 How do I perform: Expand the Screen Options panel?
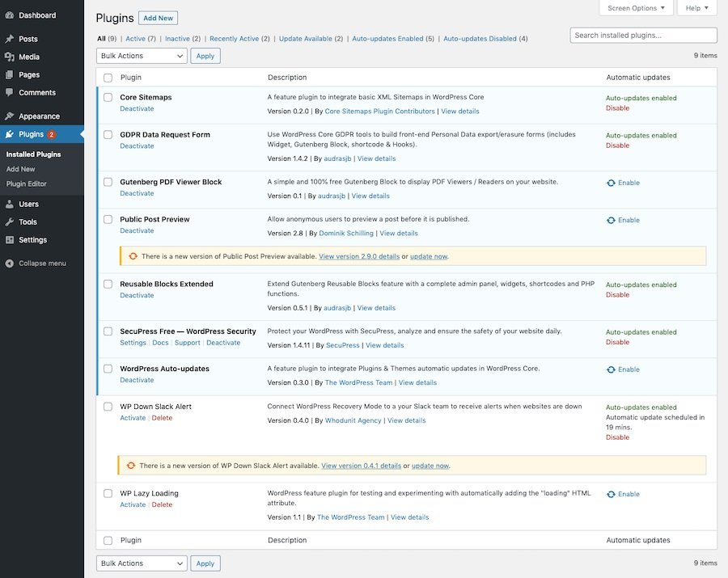click(636, 8)
